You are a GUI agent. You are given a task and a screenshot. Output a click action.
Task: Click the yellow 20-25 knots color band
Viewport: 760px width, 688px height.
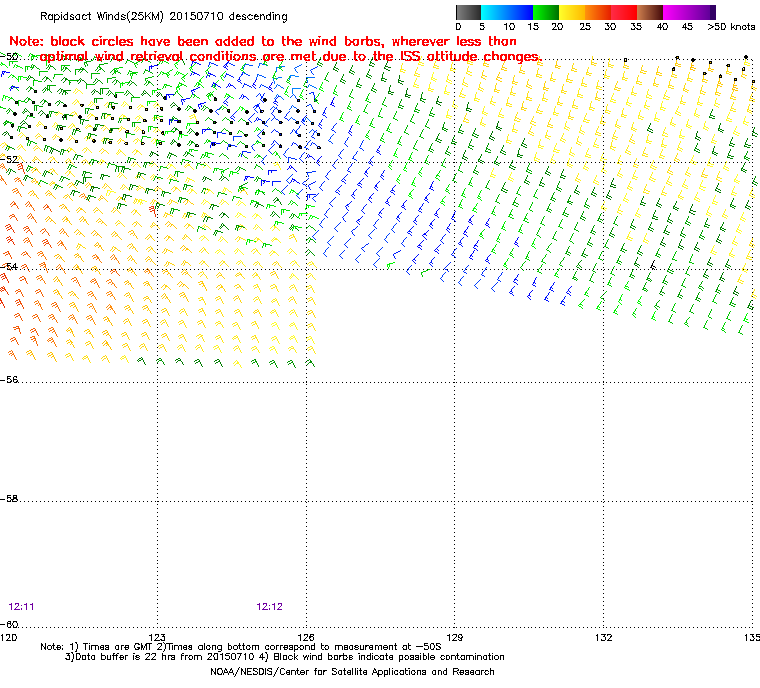572,12
